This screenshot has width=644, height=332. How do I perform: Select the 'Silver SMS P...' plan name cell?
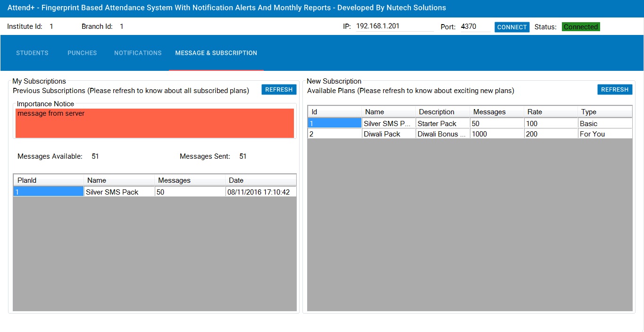coord(389,123)
